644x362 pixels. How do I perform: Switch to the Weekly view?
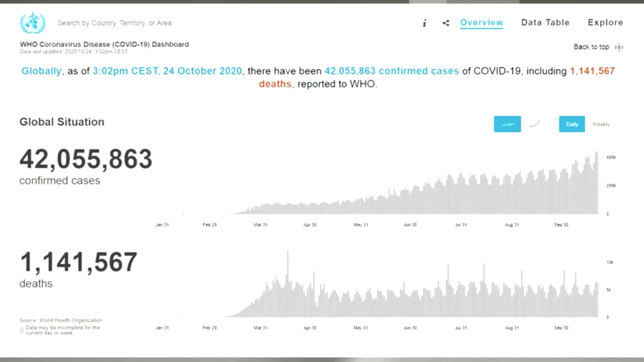pos(601,125)
